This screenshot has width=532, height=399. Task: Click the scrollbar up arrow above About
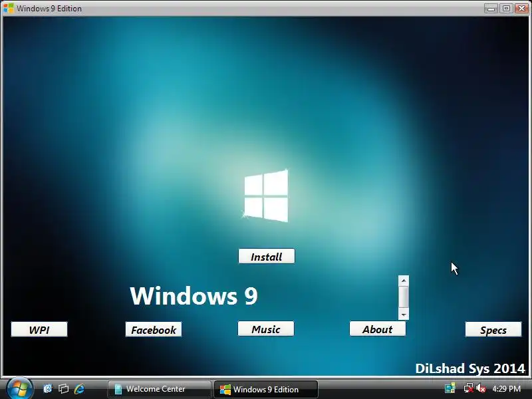point(404,281)
